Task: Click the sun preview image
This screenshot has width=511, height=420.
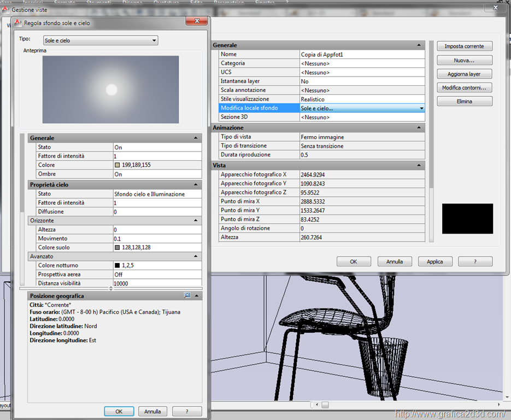Action: coord(111,90)
